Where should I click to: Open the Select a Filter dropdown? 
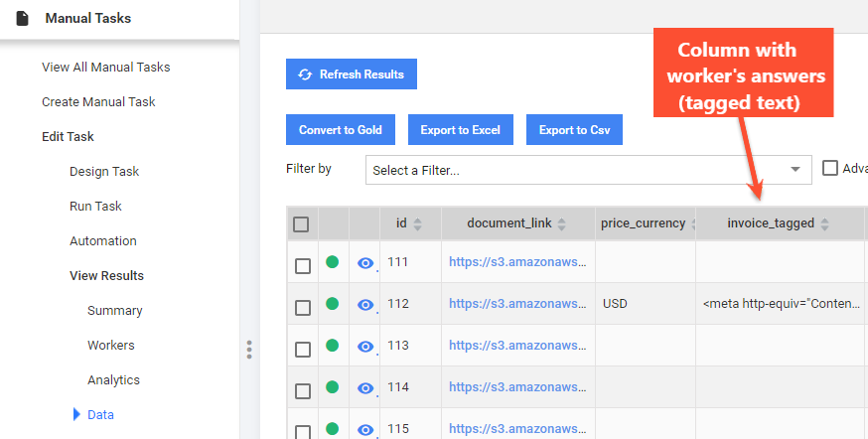click(589, 170)
